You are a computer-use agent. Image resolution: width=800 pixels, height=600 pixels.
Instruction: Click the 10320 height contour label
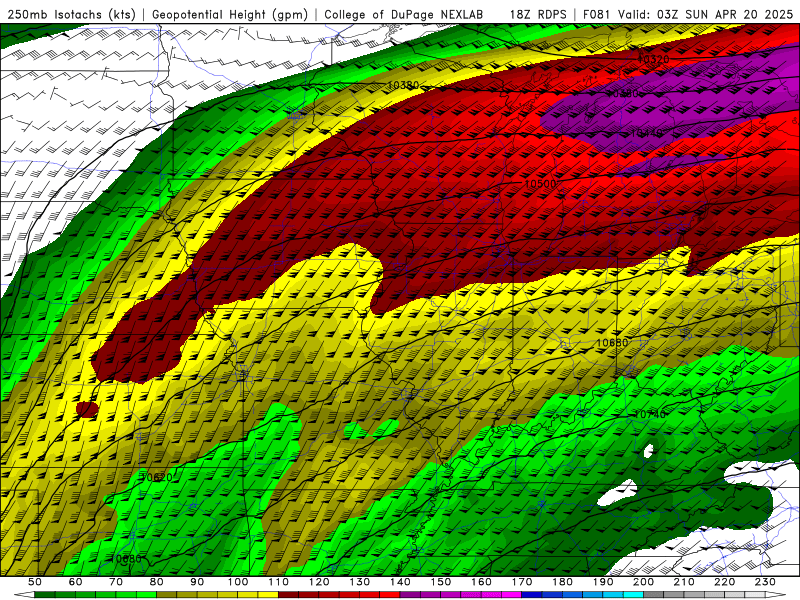654,59
